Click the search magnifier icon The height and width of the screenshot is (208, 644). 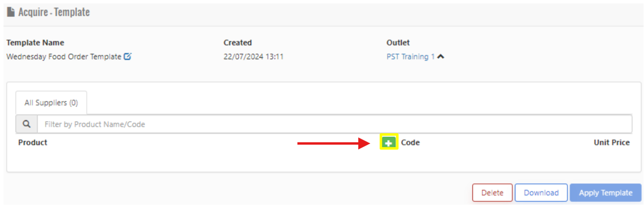point(27,124)
